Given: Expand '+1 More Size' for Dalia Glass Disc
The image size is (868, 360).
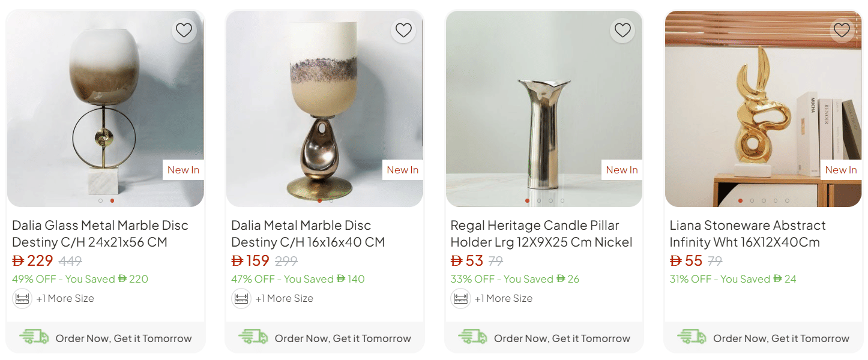Looking at the screenshot, I should pyautogui.click(x=65, y=298).
